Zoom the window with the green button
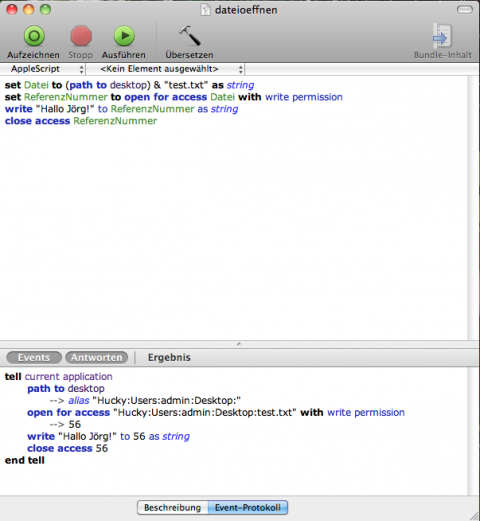This screenshot has height=521, width=480. [x=45, y=9]
